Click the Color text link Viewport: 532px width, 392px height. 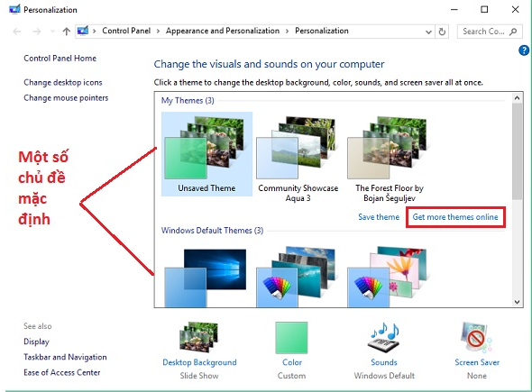tap(292, 362)
